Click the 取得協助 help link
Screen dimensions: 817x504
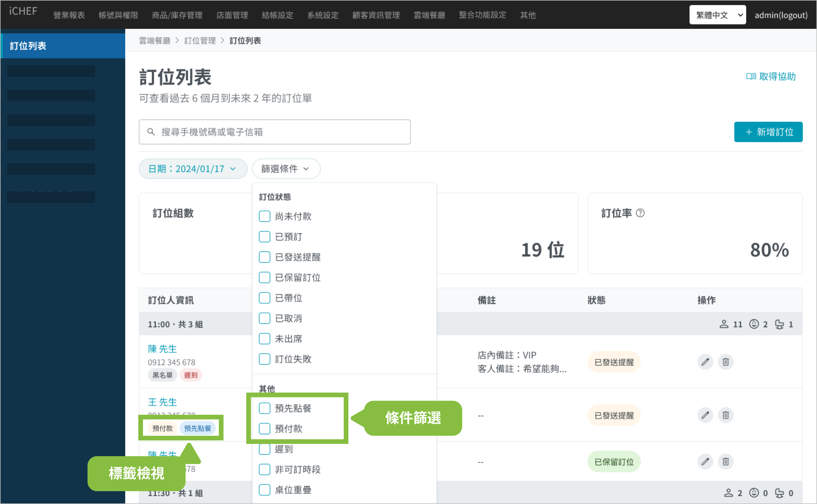pos(771,77)
